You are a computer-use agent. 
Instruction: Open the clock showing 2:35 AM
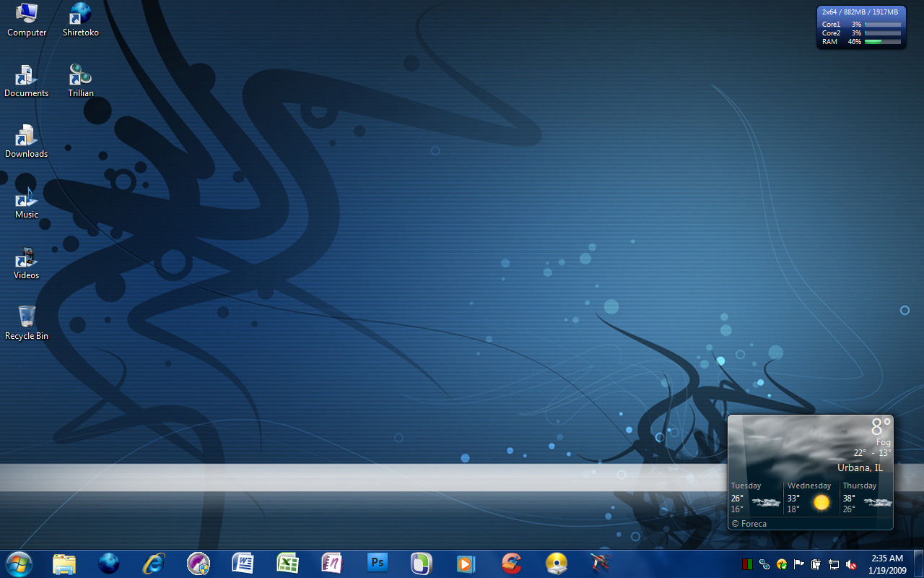click(887, 564)
